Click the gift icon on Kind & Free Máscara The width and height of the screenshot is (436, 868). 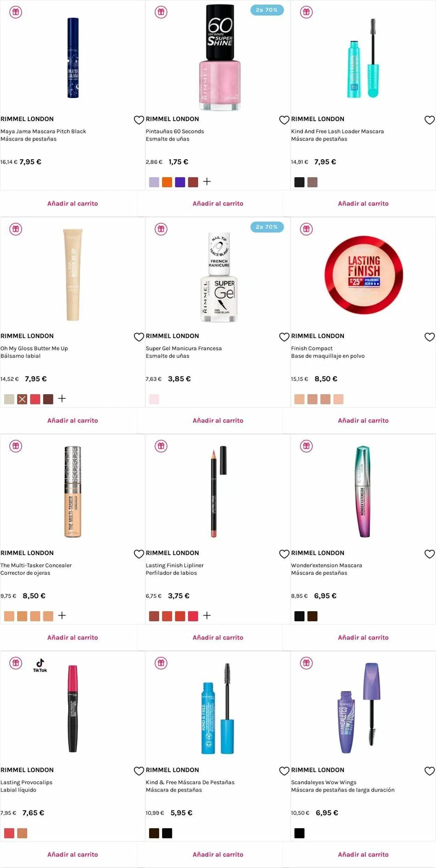(x=161, y=663)
